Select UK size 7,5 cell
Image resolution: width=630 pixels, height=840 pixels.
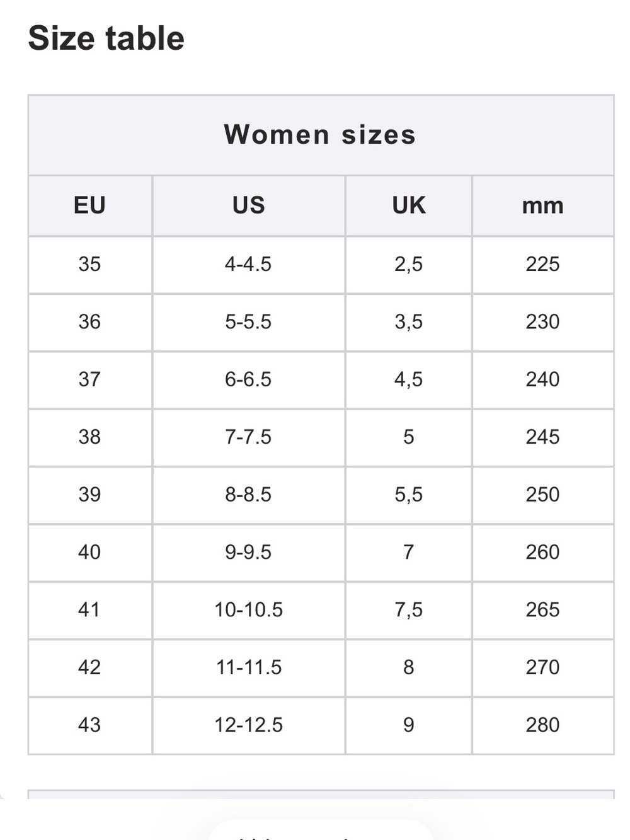coord(408,611)
